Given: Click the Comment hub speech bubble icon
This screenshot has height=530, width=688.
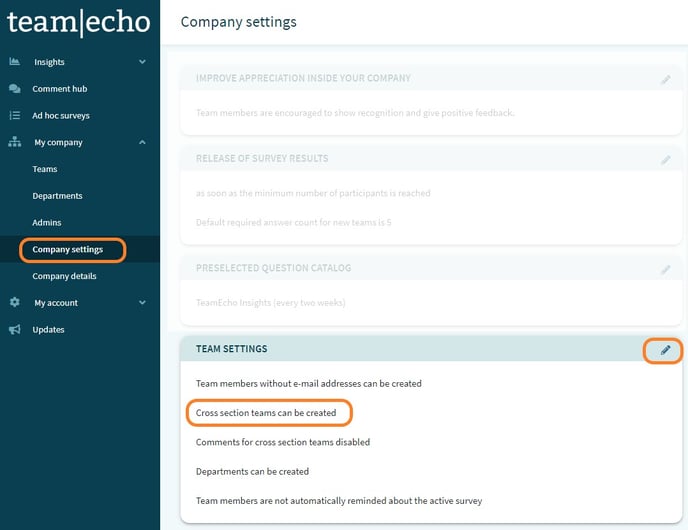Looking at the screenshot, I should point(15,89).
